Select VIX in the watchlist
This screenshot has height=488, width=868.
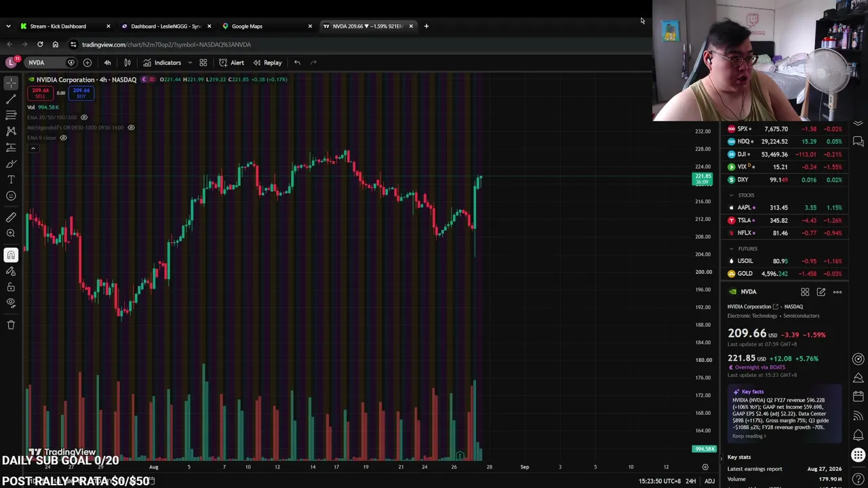tap(785, 167)
